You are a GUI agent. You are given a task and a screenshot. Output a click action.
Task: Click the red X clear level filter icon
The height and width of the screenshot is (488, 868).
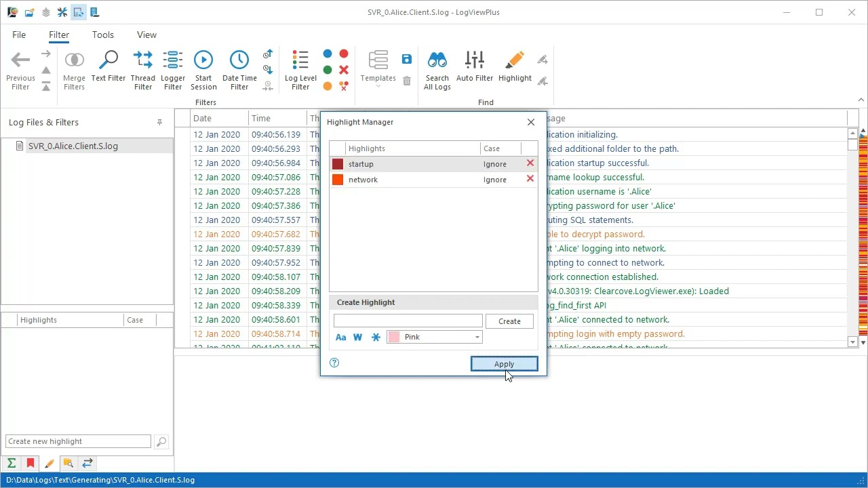344,70
